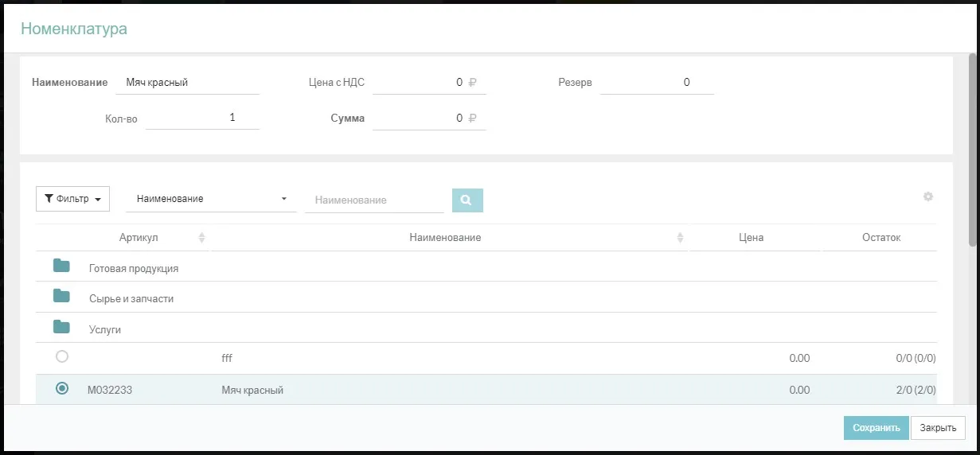Image resolution: width=980 pixels, height=455 pixels.
Task: Expand the Фильтр dropdown
Action: coord(72,199)
